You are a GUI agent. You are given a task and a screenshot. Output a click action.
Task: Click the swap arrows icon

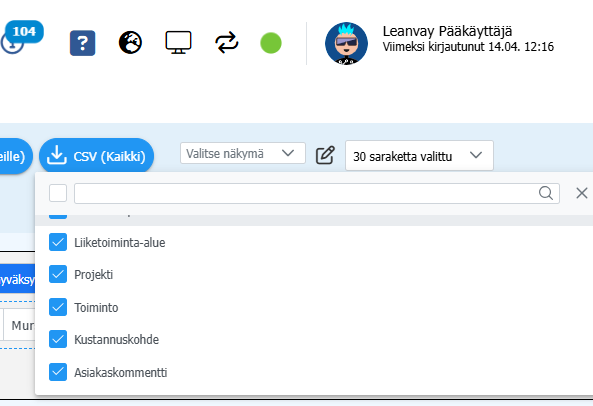point(227,43)
